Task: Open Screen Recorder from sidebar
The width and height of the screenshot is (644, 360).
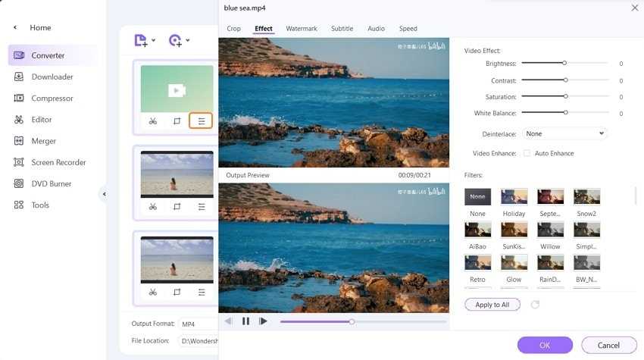Action: pyautogui.click(x=58, y=162)
